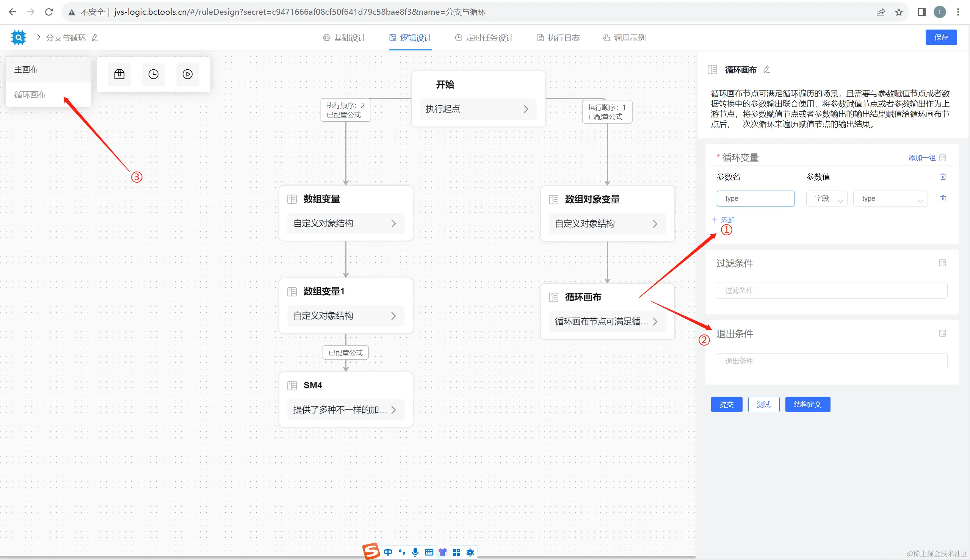The height and width of the screenshot is (560, 970).
Task: Click the box/package icon in canvas toolbar
Action: pyautogui.click(x=119, y=74)
